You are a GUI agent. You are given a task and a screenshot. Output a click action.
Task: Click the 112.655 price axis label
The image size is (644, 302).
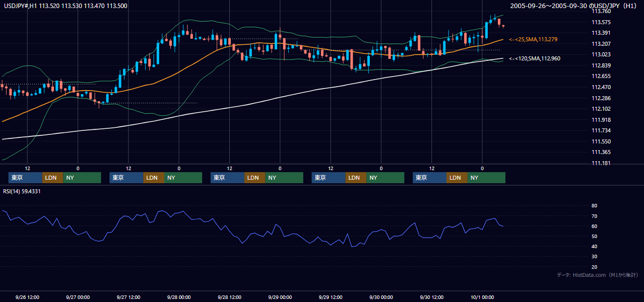pos(601,76)
